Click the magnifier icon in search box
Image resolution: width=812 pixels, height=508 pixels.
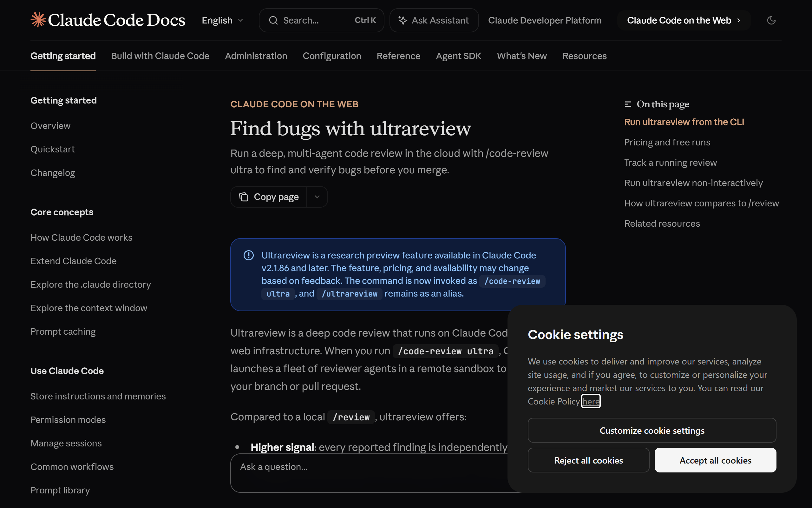click(x=273, y=20)
